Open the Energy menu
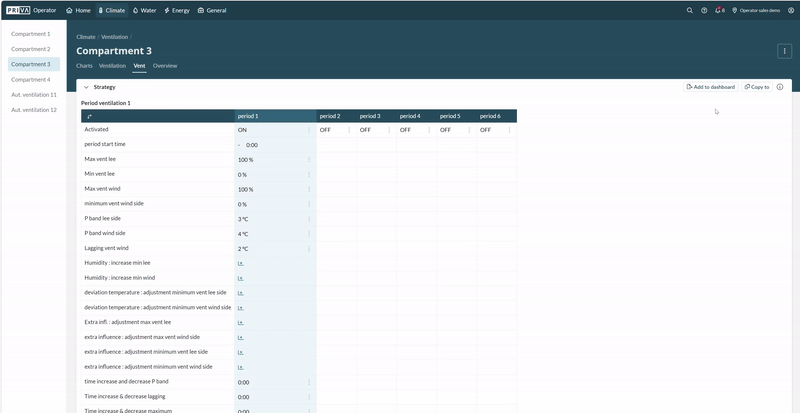800x413 pixels. point(177,10)
